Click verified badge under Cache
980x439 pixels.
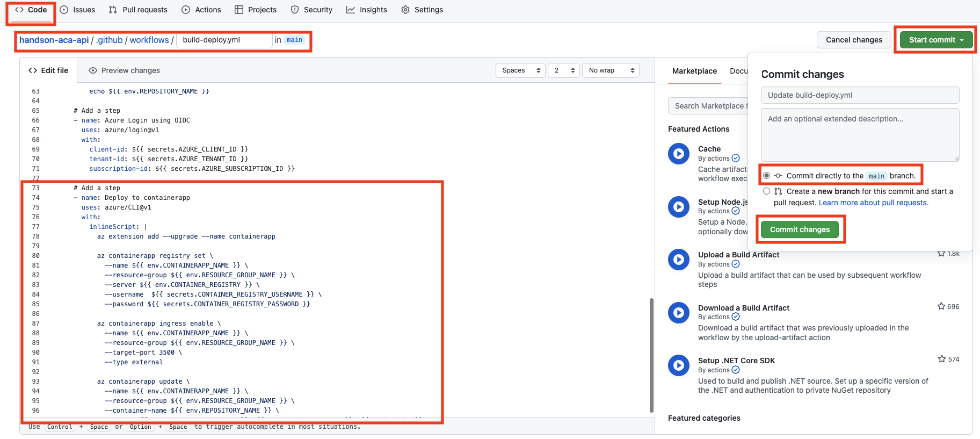[736, 158]
